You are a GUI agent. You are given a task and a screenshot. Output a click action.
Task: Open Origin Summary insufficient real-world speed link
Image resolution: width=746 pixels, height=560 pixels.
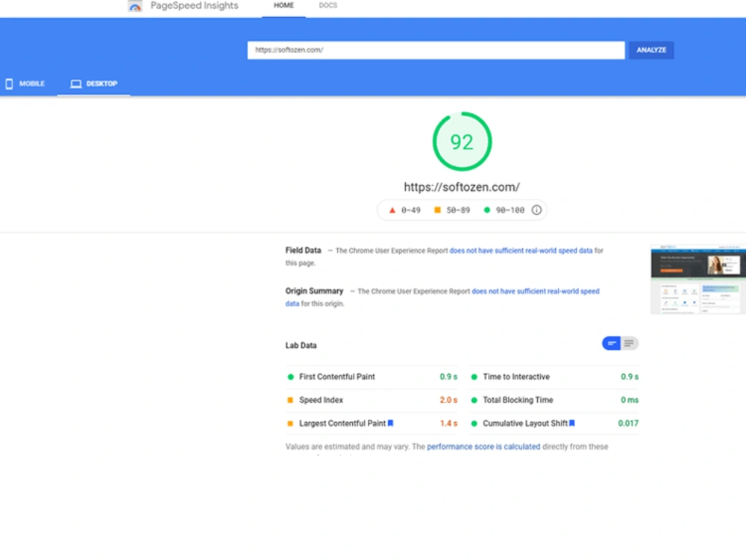click(535, 292)
